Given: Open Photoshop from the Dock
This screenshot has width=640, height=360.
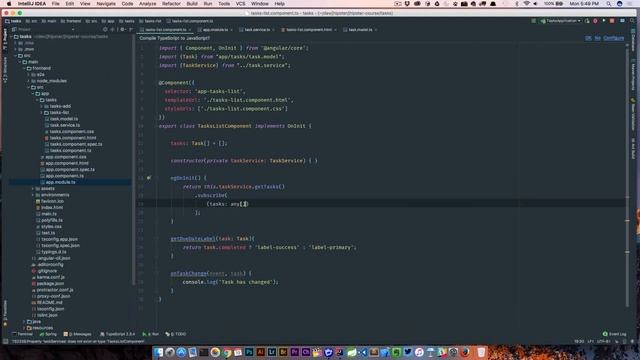Looking at the screenshot, I should click(x=249, y=352).
